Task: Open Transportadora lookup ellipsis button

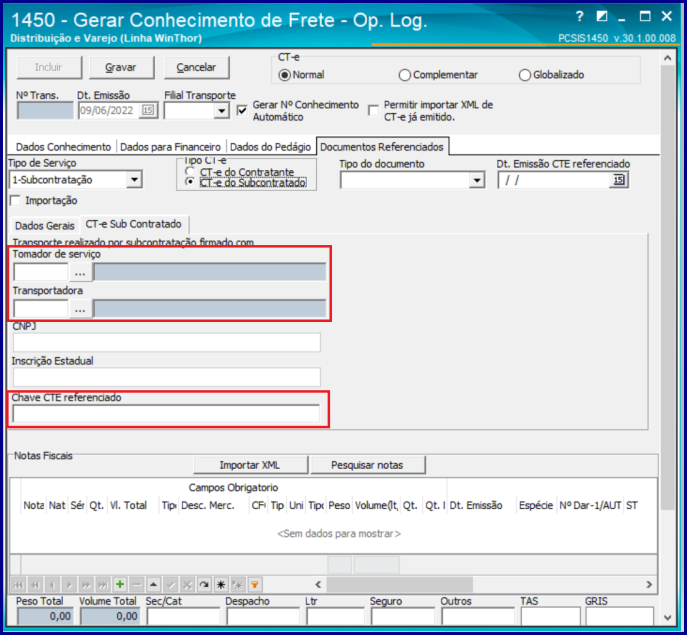Action: click(80, 309)
